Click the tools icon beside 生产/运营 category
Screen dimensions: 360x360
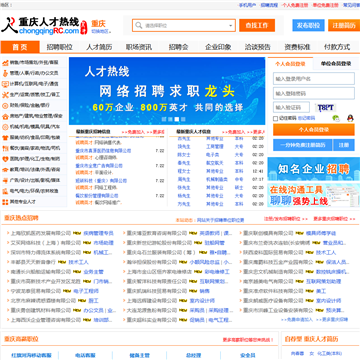click(x=5, y=95)
